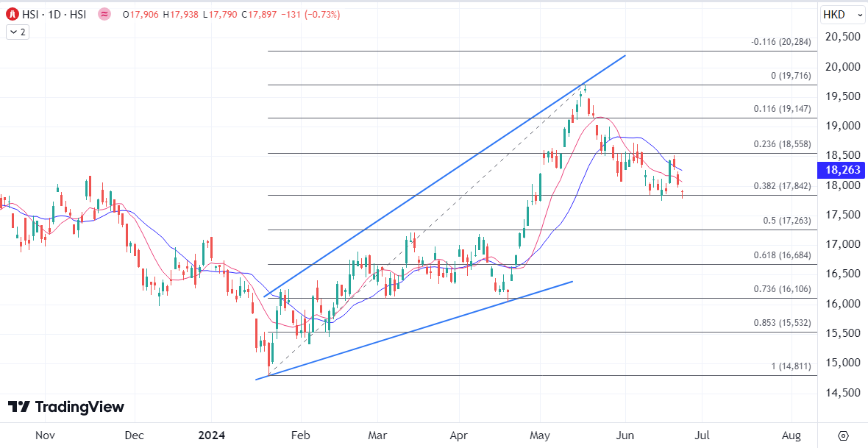
Task: Expand the collapsed indicators legend showing 2
Action: click(17, 32)
